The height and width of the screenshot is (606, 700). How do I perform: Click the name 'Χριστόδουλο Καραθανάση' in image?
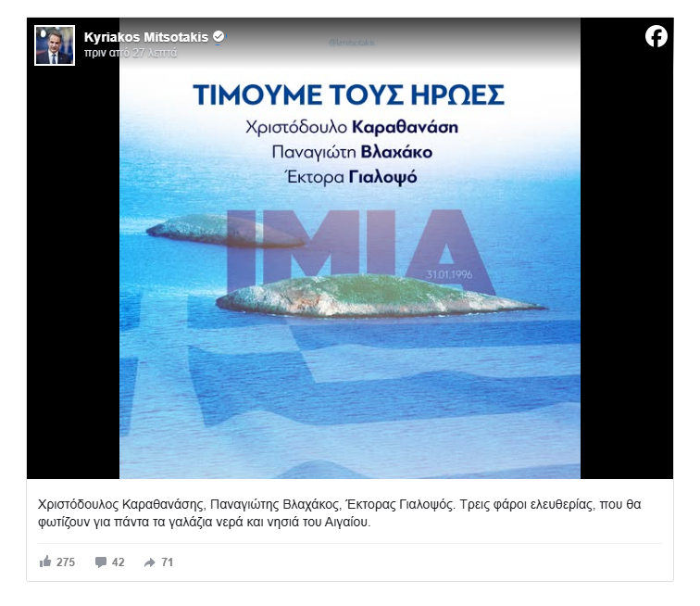tap(352, 127)
